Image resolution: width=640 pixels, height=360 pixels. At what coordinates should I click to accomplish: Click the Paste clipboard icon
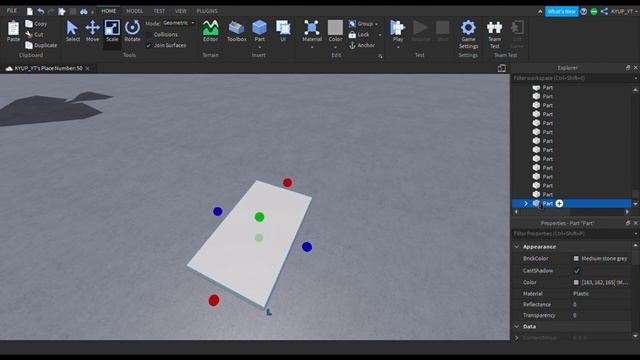(x=13, y=29)
